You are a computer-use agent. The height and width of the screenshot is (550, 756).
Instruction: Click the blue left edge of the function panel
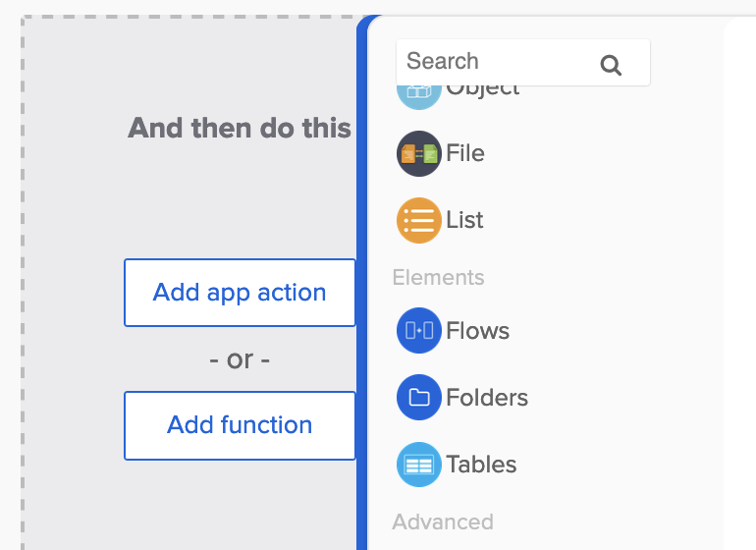(362, 295)
